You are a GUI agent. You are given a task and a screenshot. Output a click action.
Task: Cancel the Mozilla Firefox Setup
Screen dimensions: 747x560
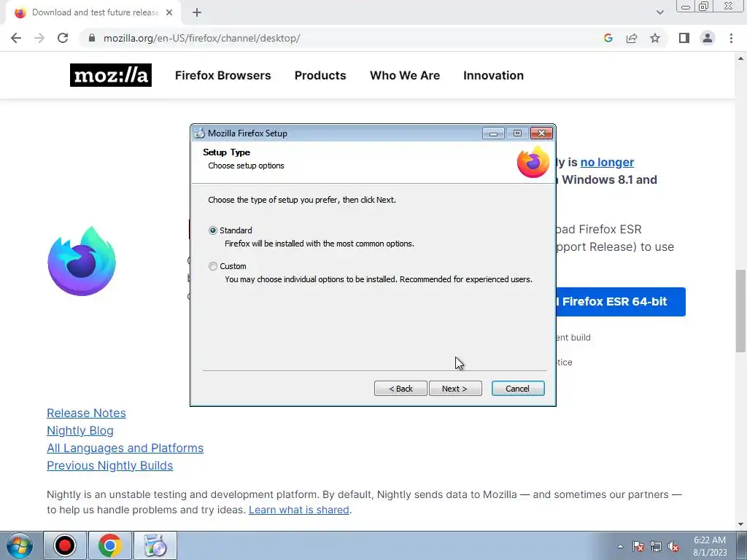pyautogui.click(x=518, y=389)
